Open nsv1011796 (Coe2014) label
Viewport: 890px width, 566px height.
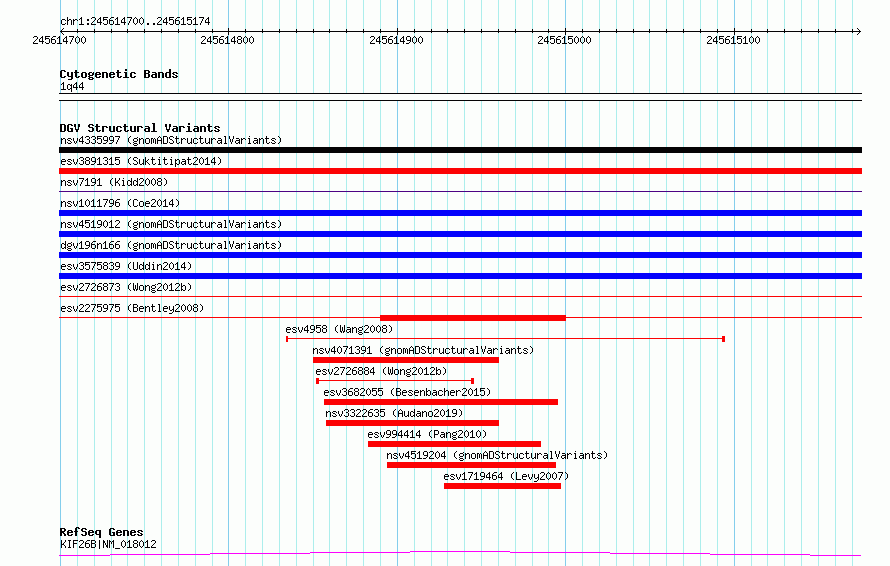[120, 203]
